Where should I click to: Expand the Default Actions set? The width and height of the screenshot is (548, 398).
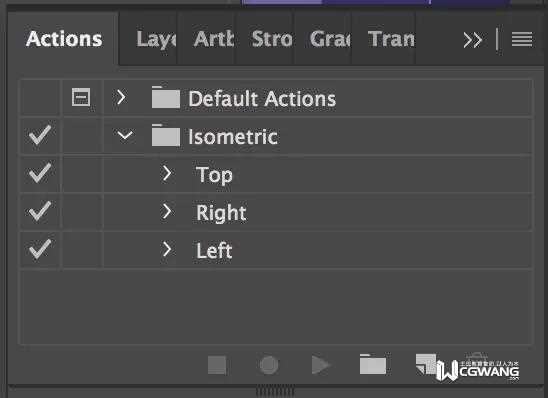(121, 97)
